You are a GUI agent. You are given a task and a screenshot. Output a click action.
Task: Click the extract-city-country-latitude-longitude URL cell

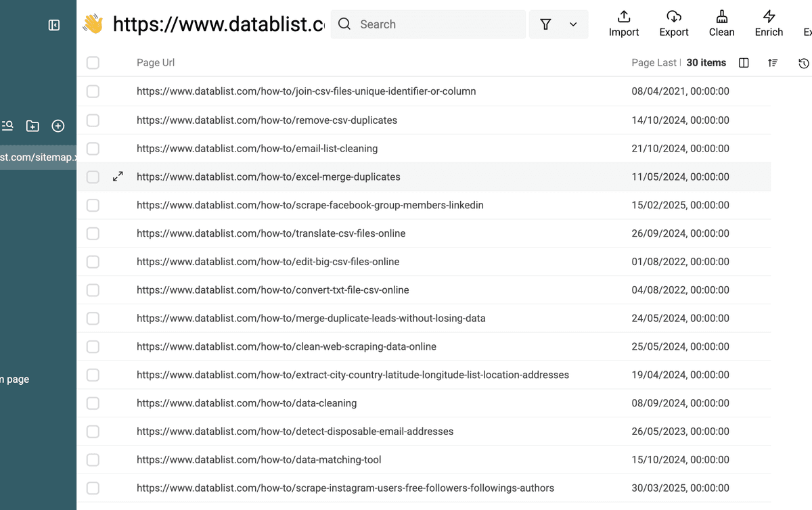point(353,375)
